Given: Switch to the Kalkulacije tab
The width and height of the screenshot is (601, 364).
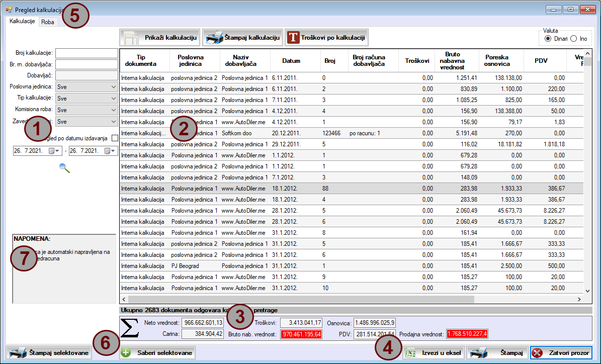Looking at the screenshot, I should [22, 22].
